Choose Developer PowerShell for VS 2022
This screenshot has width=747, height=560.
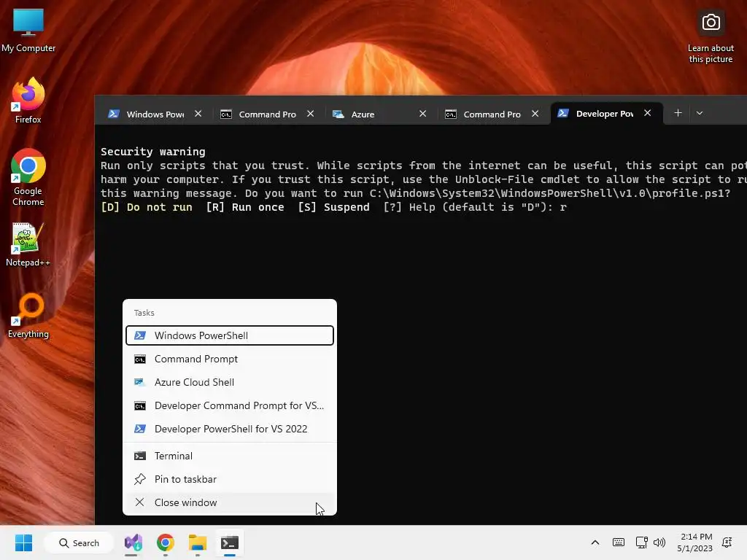230,429
